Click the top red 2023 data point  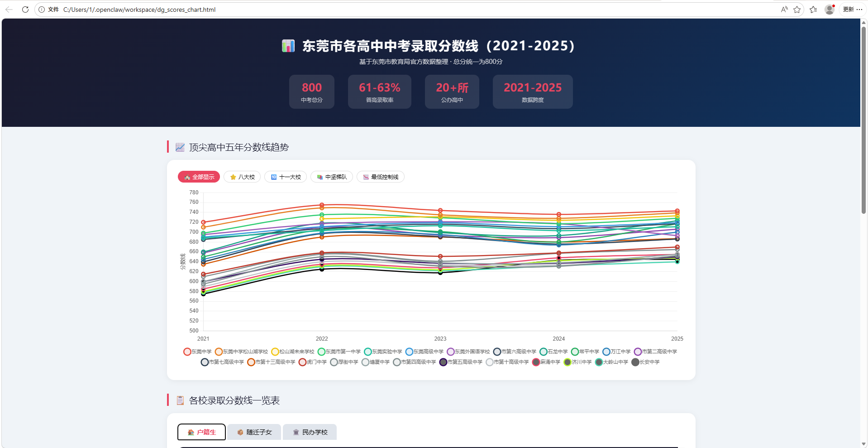(440, 211)
